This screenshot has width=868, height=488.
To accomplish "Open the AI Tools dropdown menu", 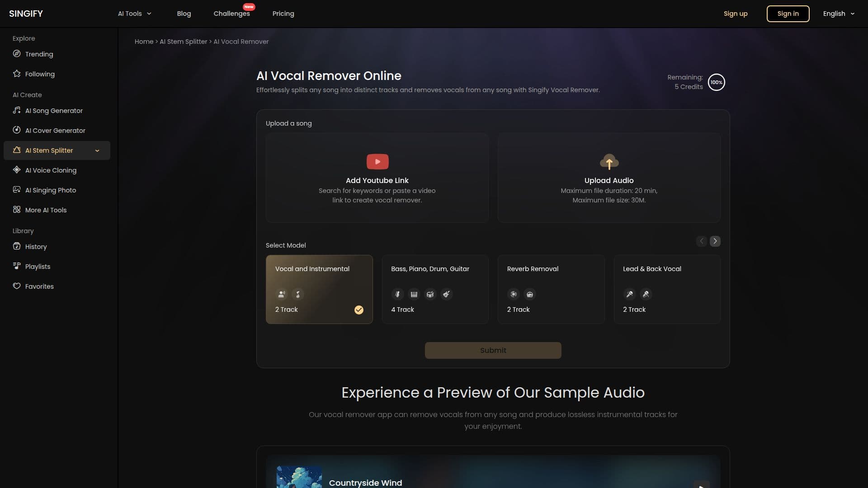I will [134, 14].
